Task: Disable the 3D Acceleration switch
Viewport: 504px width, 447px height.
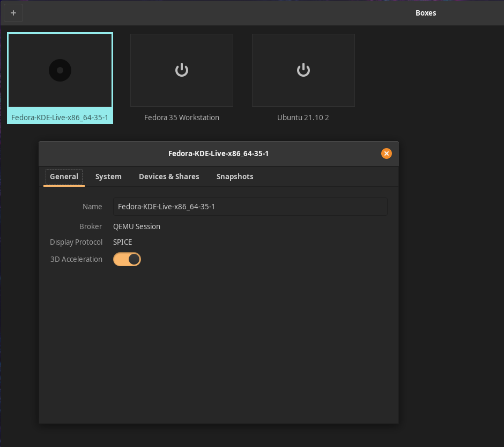Action: 127,260
